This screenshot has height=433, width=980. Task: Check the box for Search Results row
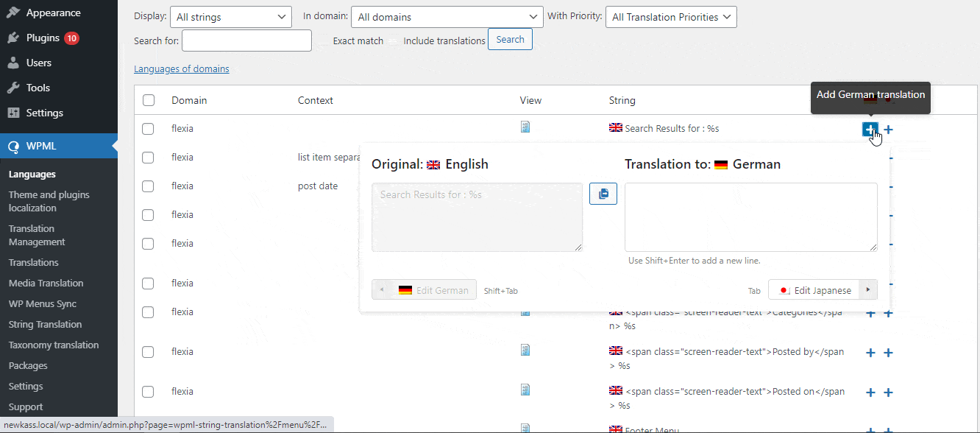(148, 129)
